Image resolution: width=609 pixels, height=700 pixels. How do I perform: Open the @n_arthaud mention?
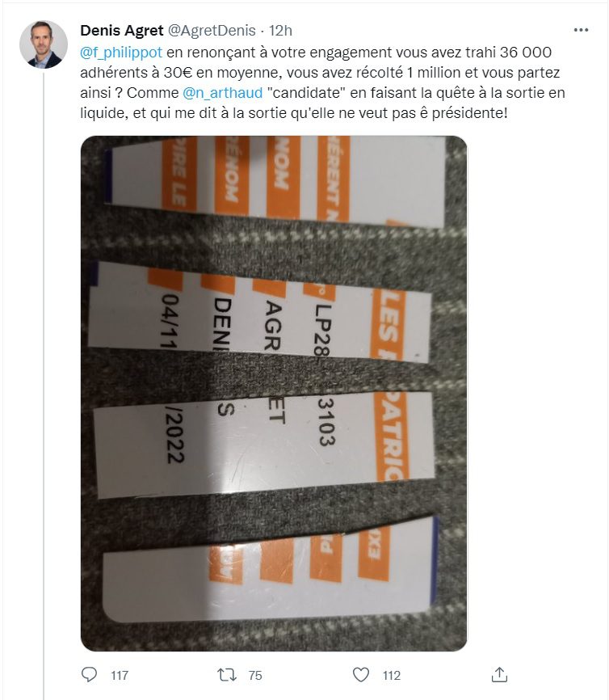point(223,93)
